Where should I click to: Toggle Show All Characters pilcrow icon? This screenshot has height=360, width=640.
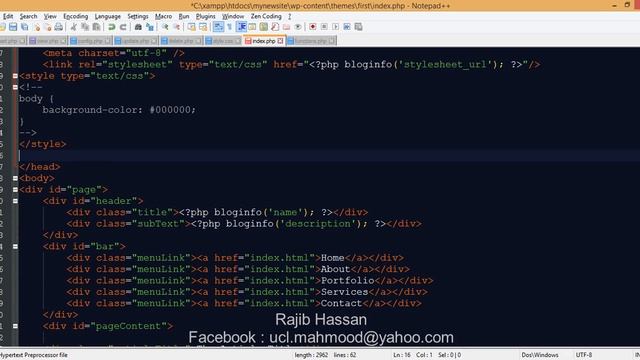click(x=230, y=27)
